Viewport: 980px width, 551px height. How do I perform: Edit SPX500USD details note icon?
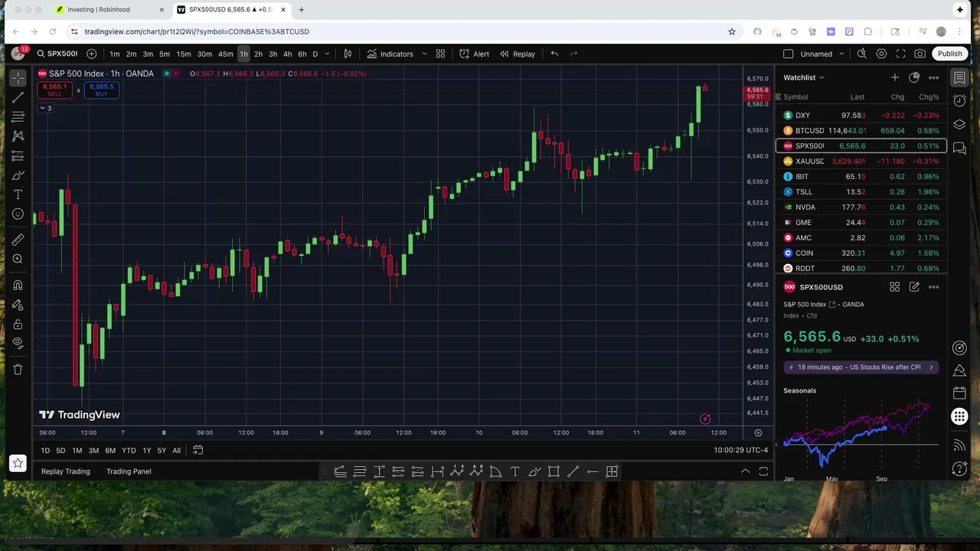(914, 287)
